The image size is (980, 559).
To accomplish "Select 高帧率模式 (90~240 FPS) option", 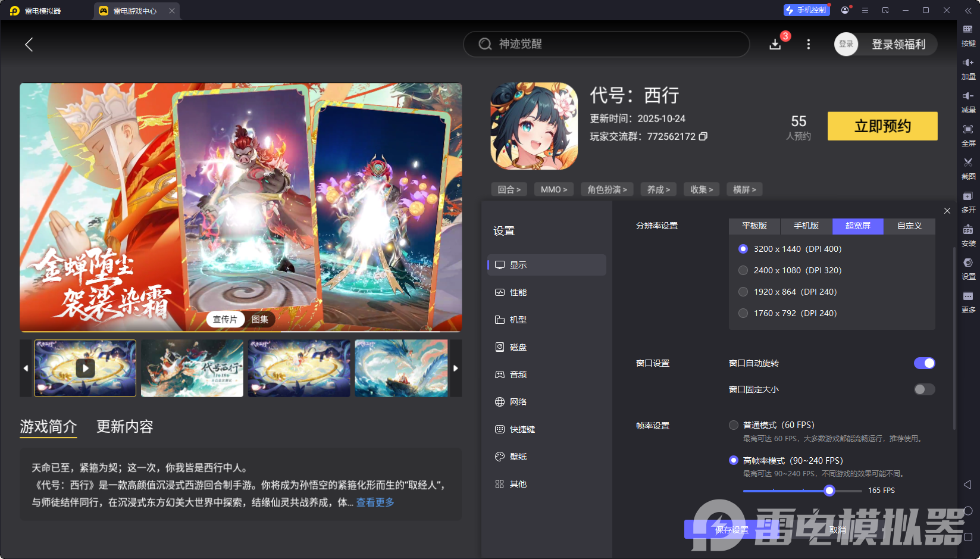I will pyautogui.click(x=734, y=460).
